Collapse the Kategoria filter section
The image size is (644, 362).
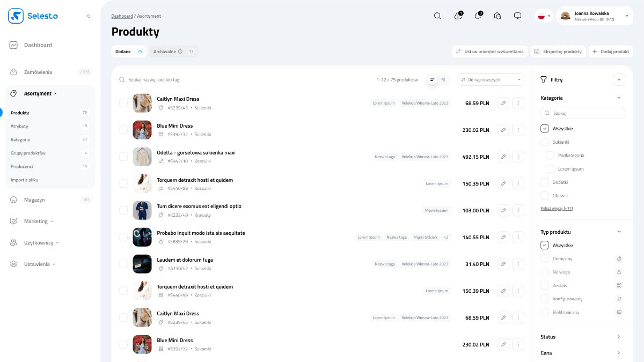619,98
